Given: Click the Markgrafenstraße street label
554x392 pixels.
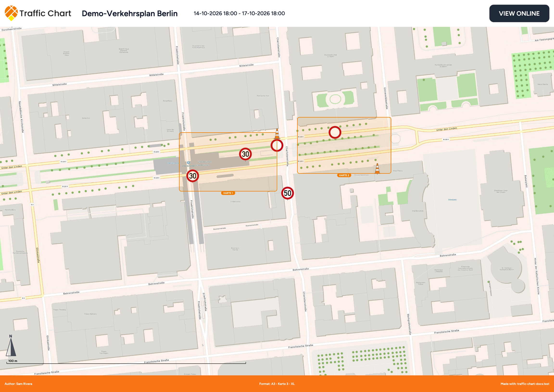Looking at the screenshot, I should (x=409, y=324).
